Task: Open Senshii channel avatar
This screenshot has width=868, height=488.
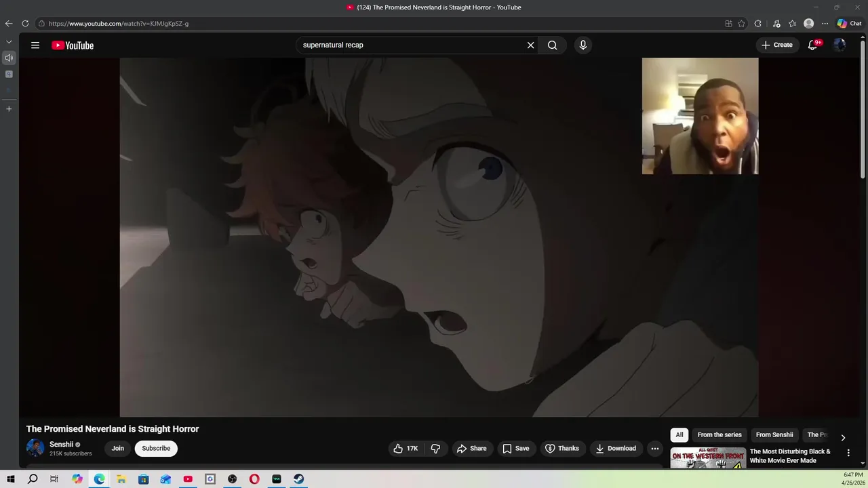Action: 35,448
